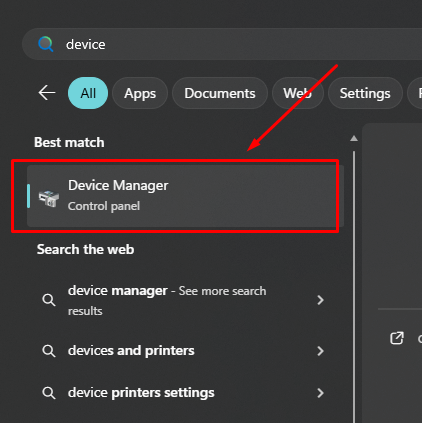Viewport: 422px width, 423px height.
Task: Click the Open external-link icon in preview pane
Action: click(x=397, y=338)
